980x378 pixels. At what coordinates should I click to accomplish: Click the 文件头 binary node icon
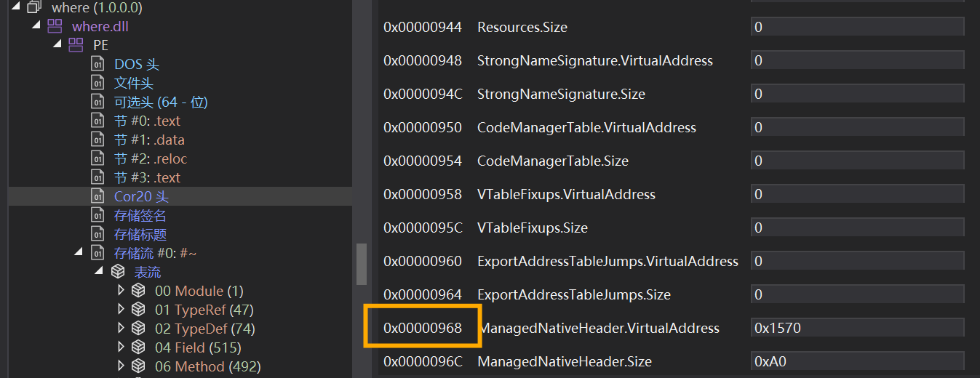click(x=97, y=83)
